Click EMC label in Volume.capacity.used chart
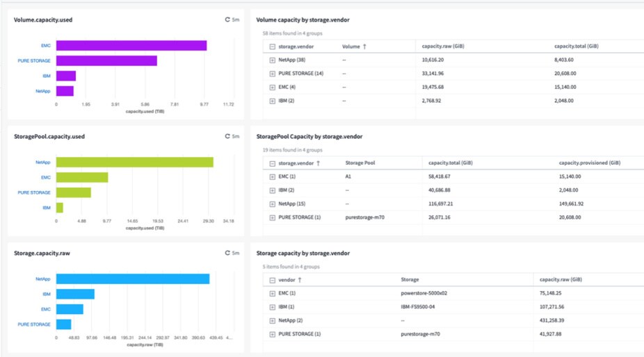This screenshot has width=644, height=357. point(45,45)
